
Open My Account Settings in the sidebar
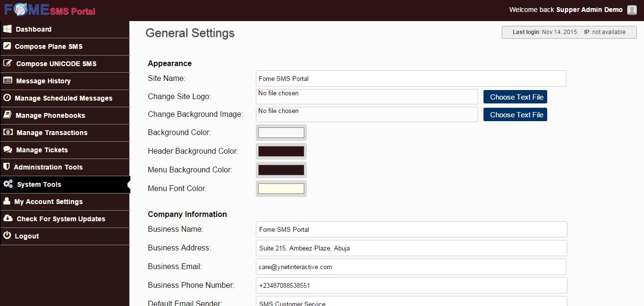pos(48,202)
